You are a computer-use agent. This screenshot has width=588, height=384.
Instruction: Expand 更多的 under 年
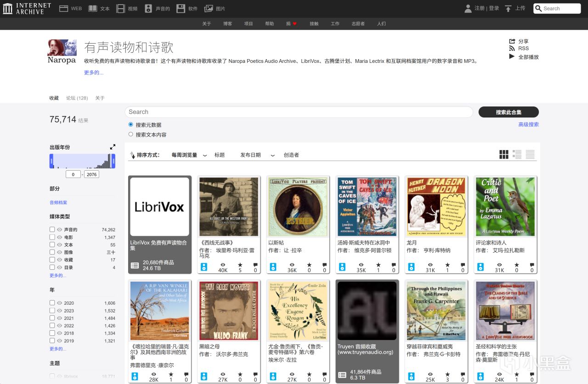[x=58, y=349]
